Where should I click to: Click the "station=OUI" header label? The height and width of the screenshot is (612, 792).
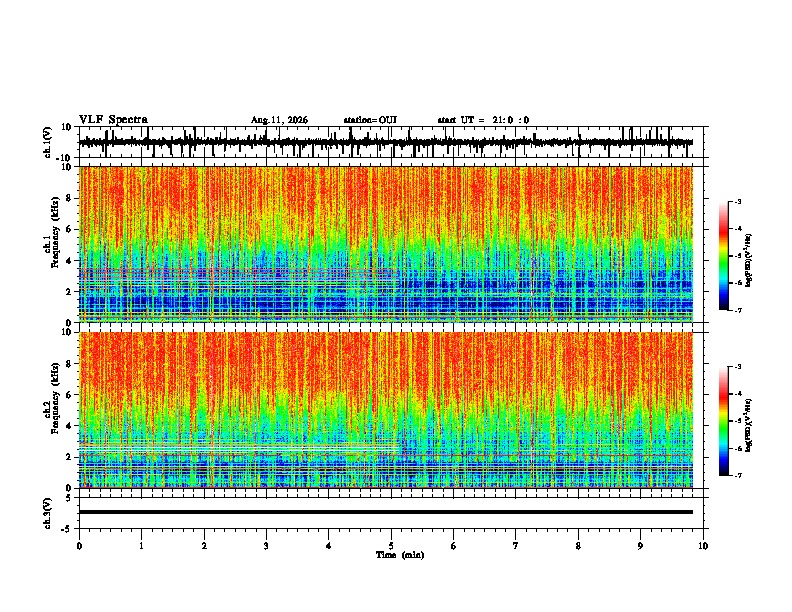click(370, 120)
